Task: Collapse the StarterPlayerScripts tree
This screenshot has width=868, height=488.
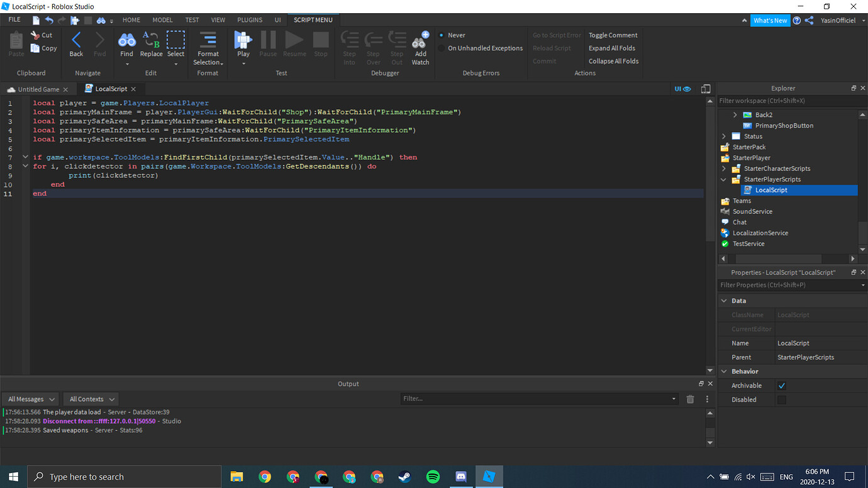Action: coord(724,179)
